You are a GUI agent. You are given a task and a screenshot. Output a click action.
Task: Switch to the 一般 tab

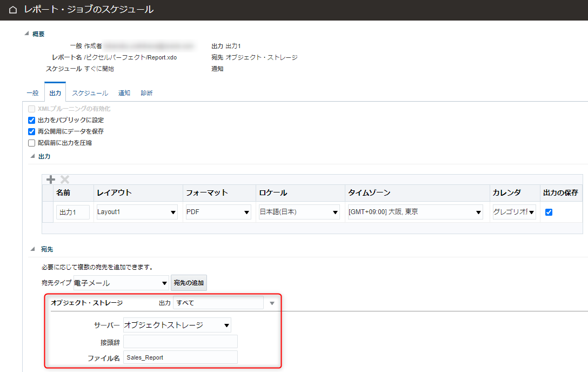(32, 93)
